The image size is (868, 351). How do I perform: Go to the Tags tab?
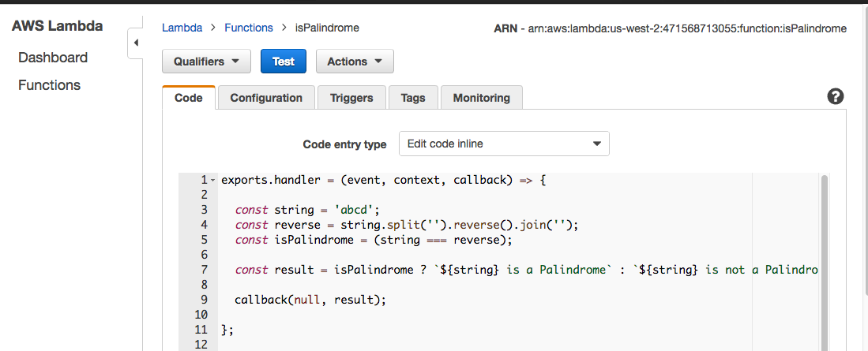coord(413,98)
